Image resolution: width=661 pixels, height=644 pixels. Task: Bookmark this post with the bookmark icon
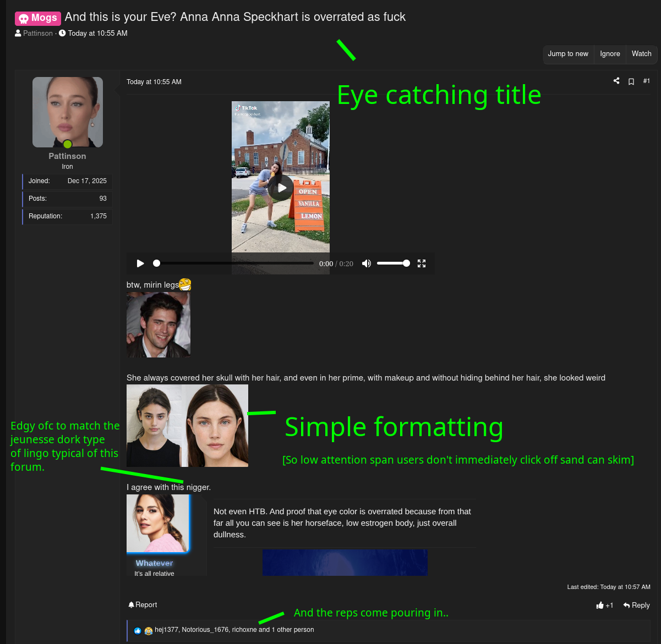(x=631, y=81)
